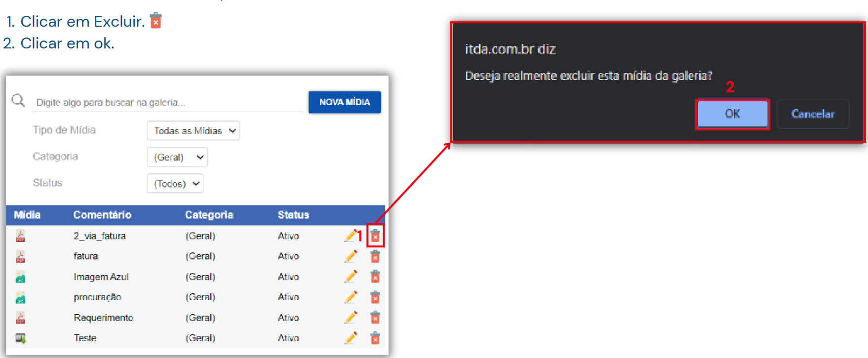The width and height of the screenshot is (868, 358).
Task: Edit the procuração media entry
Action: coord(351,297)
